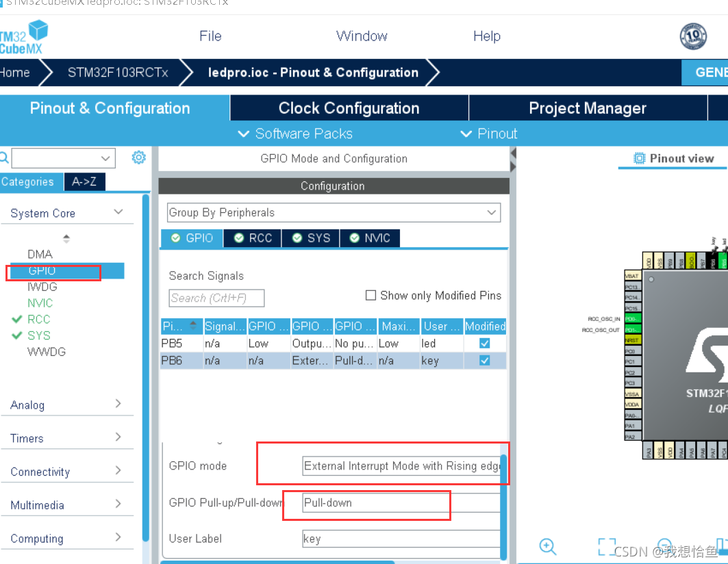Open the File menu
Screen dimensions: 728x564
pos(210,36)
